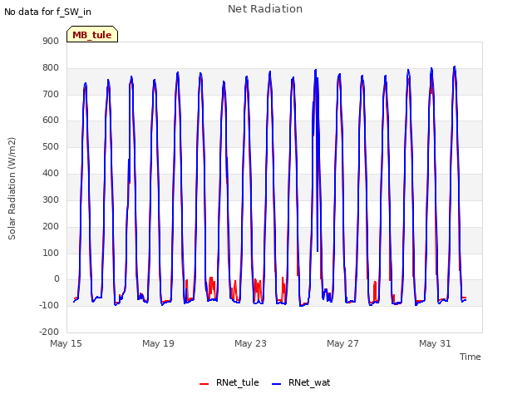Screen dimensions: 532x399
Task: Click the 300 y-axis tick label
Action: tap(51, 199)
